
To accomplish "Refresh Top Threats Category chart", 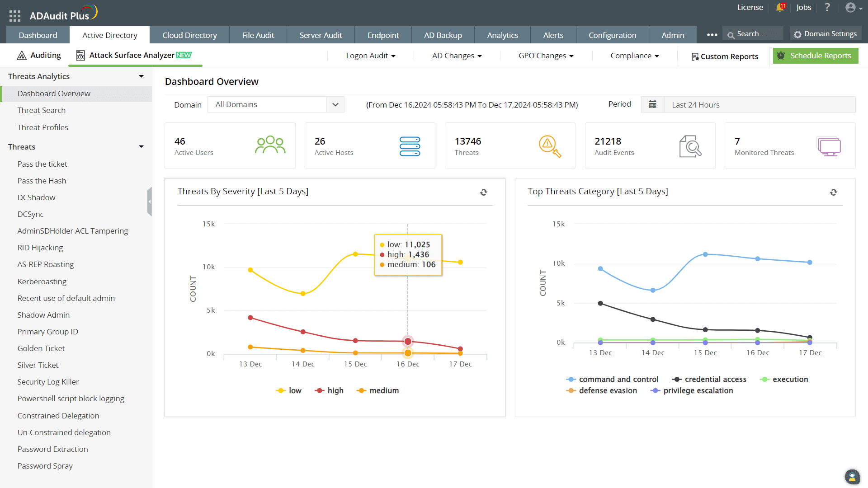I will (x=833, y=192).
